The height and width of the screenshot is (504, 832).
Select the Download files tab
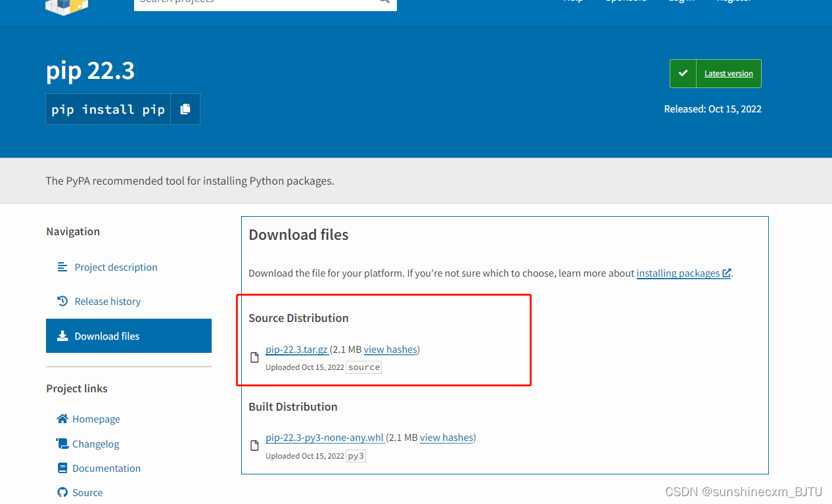click(x=129, y=336)
